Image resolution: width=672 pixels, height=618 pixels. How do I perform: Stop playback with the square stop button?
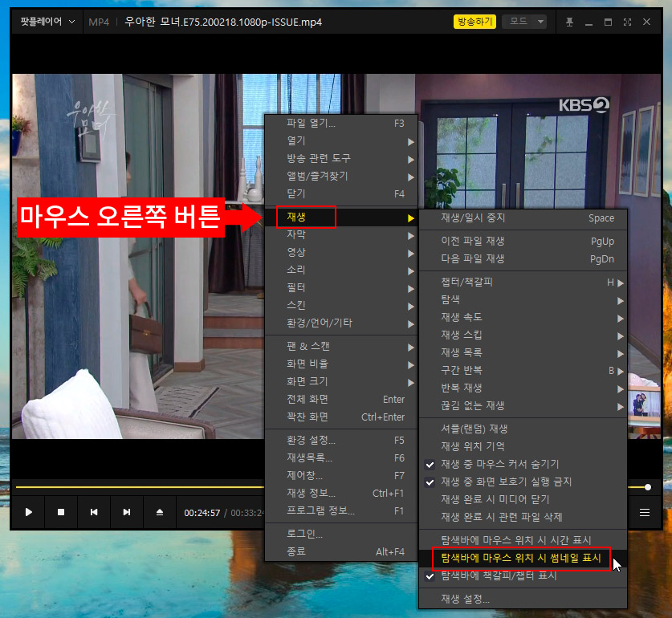(x=61, y=512)
